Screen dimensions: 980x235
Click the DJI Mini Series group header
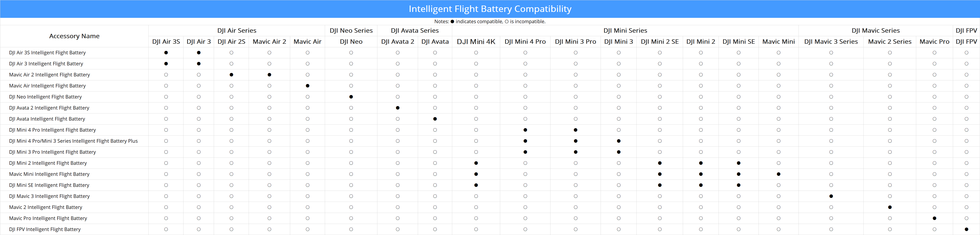point(625,30)
